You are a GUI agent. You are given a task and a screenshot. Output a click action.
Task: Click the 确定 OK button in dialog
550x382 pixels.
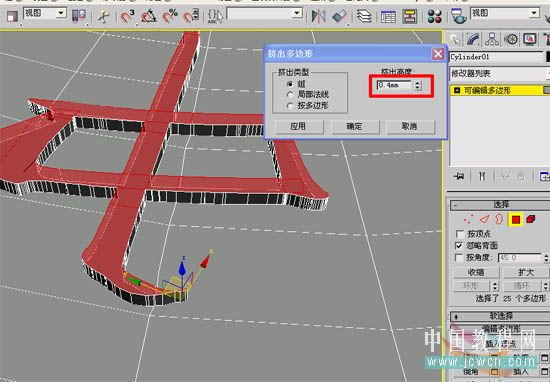pos(355,126)
